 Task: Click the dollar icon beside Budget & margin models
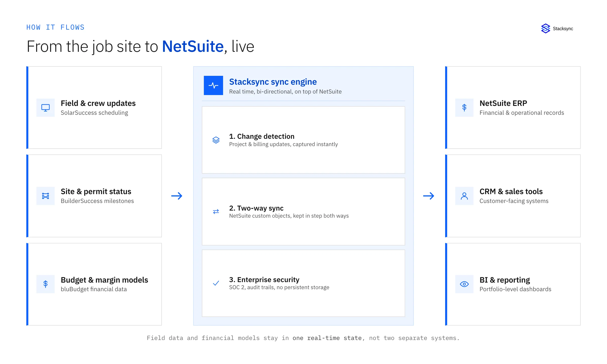tap(46, 284)
